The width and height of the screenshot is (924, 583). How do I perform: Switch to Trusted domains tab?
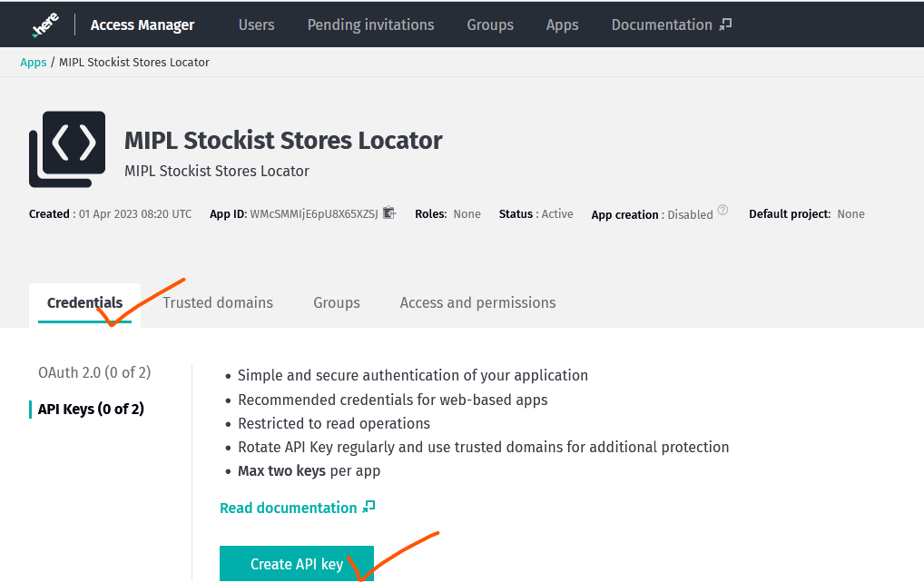pyautogui.click(x=218, y=303)
